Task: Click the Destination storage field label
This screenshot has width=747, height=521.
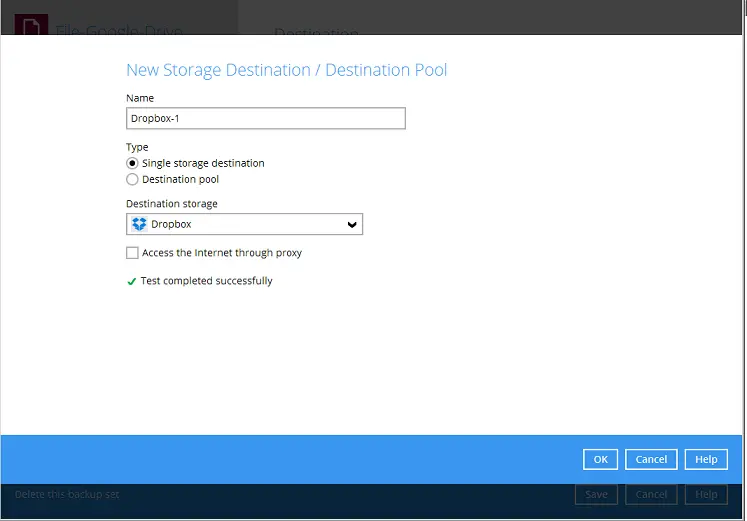Action: point(171,204)
